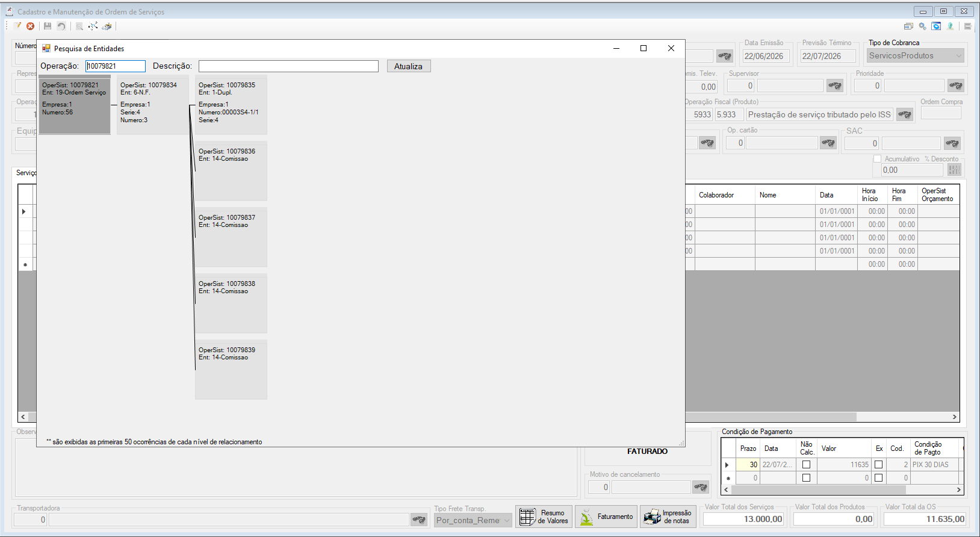Click the Atualiza button
This screenshot has width=980, height=537.
[408, 66]
